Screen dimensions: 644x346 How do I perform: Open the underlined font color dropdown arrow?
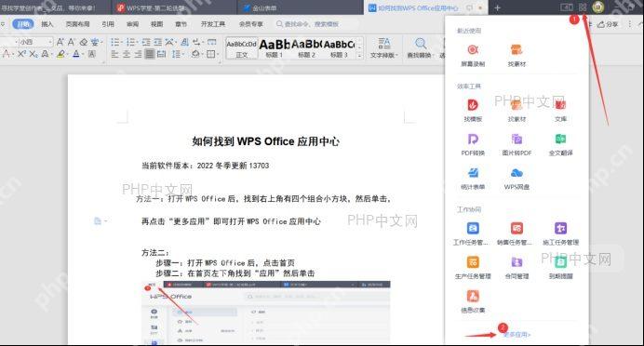pyautogui.click(x=82, y=54)
